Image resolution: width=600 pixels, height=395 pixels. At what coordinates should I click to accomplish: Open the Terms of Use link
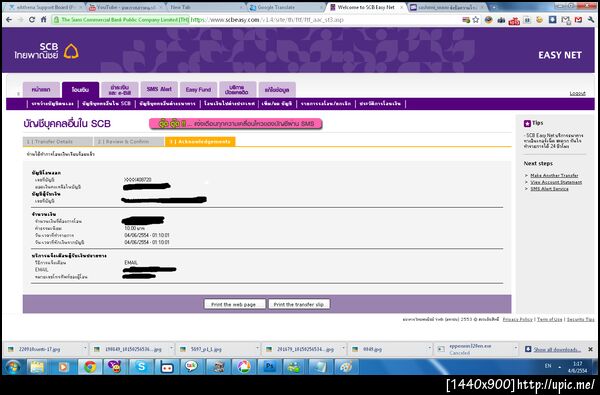coord(549,319)
